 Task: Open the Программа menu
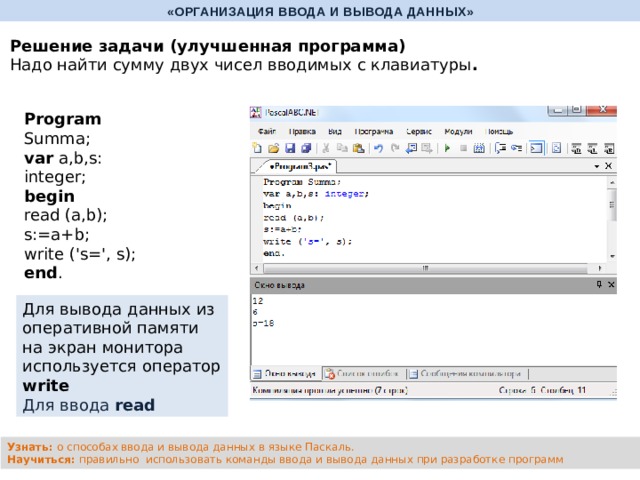(x=373, y=131)
